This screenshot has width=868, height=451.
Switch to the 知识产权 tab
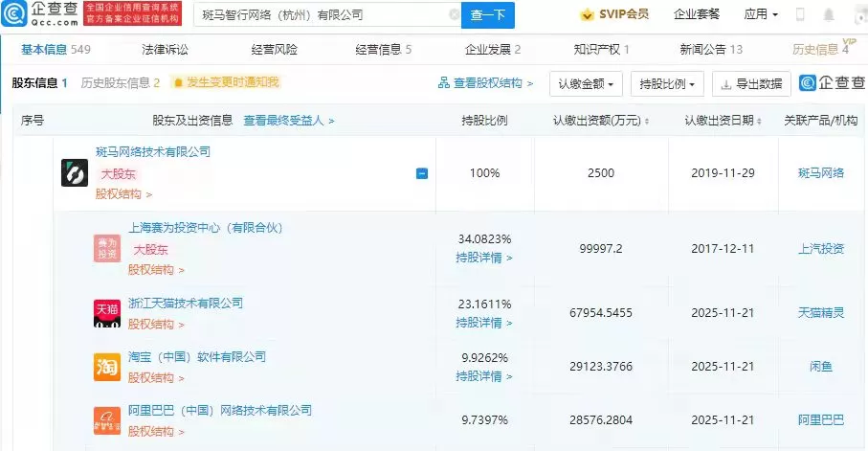coord(601,49)
